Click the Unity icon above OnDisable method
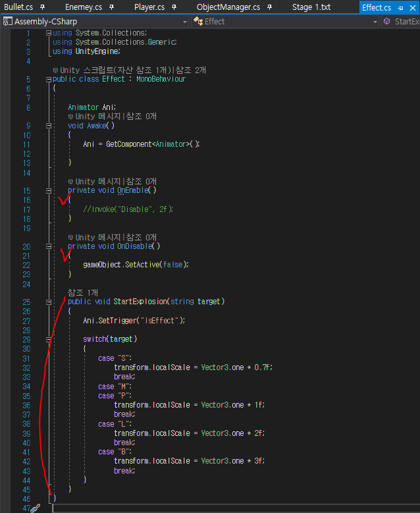The image size is (420, 513). (x=70, y=237)
